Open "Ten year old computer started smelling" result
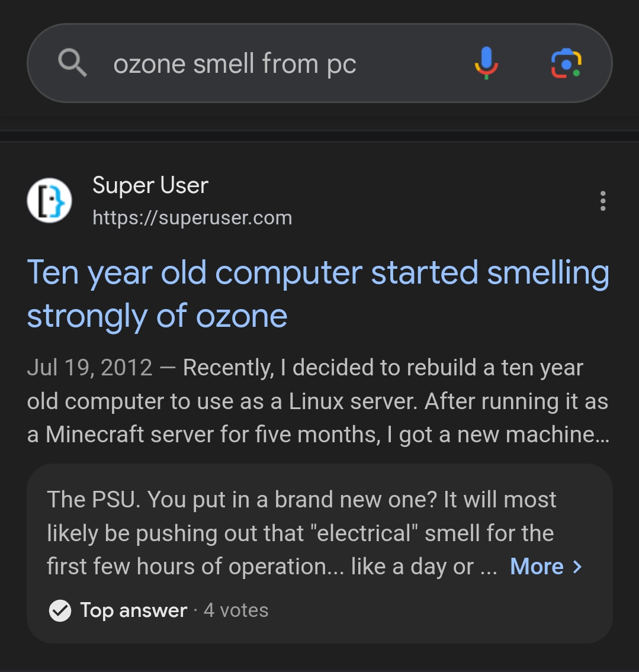This screenshot has height=672, width=639. (x=318, y=272)
